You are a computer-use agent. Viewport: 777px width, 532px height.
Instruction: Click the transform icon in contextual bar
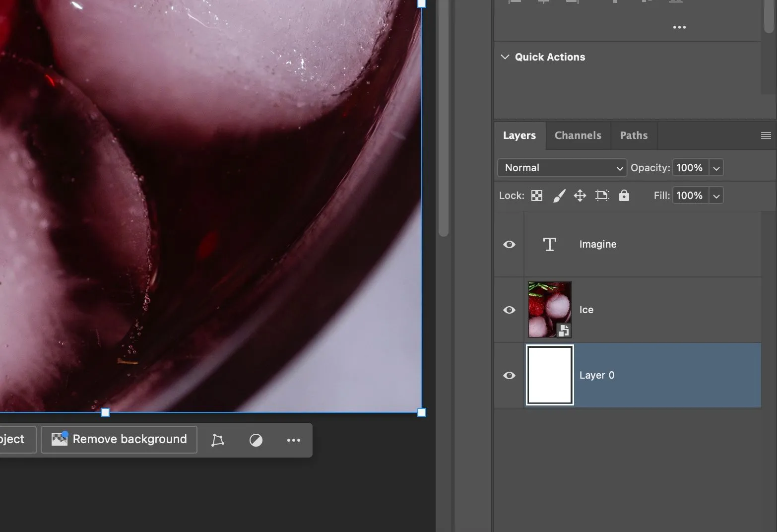coord(217,440)
